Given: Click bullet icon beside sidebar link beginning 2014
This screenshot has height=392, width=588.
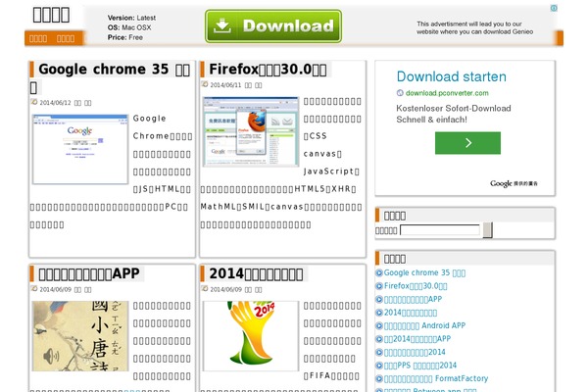Looking at the screenshot, I should point(379,313).
